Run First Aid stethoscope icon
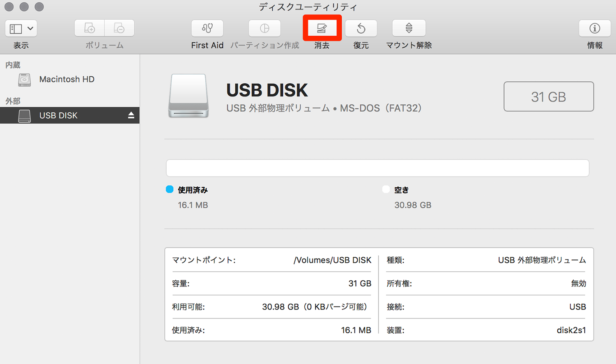Screen dimensions: 616x364 click(207, 28)
